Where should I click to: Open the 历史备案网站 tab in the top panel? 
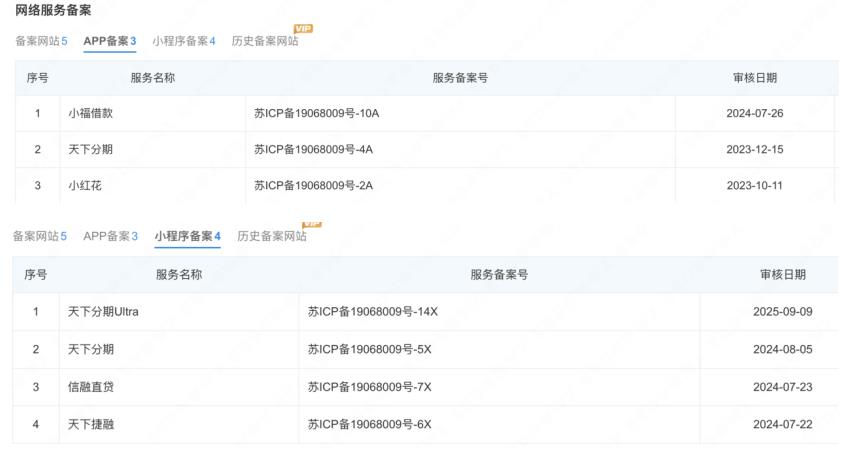[x=265, y=41]
